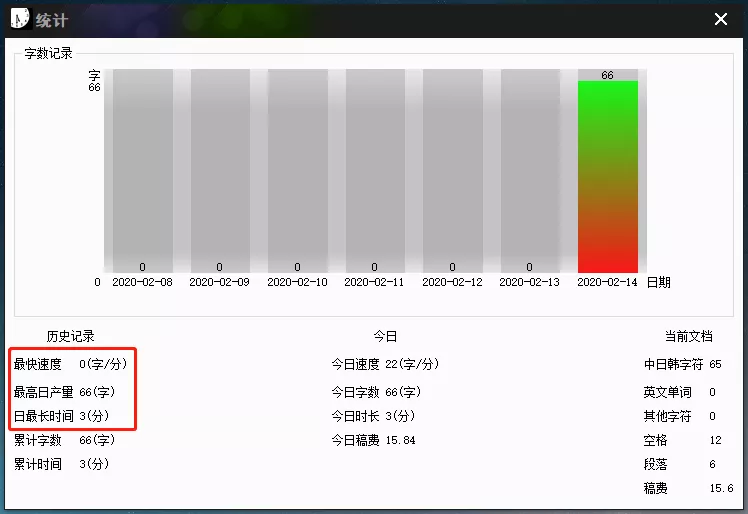The image size is (748, 514).
Task: Click the 今日时长 row label
Action: tap(355, 416)
